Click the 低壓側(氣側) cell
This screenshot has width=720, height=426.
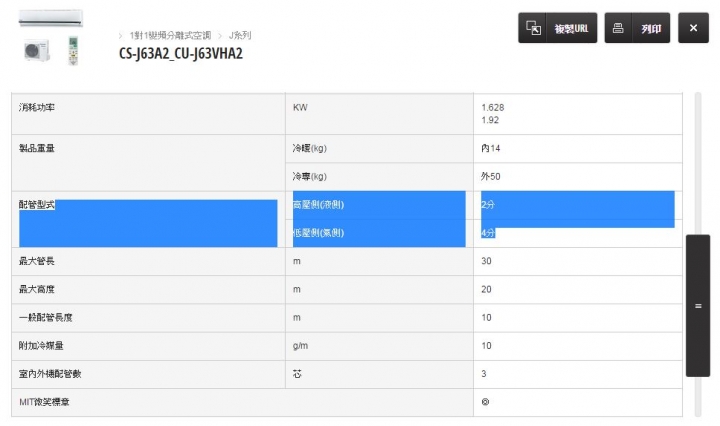click(x=318, y=233)
